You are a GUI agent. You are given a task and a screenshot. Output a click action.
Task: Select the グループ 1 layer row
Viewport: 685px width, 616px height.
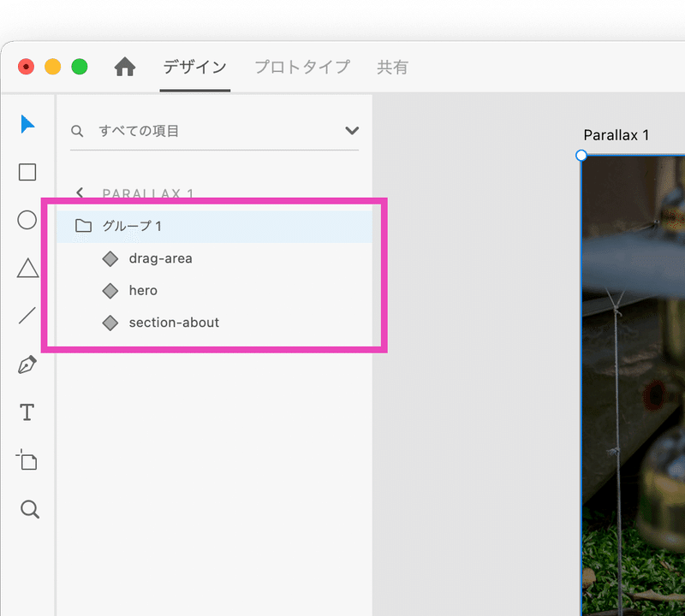pyautogui.click(x=215, y=227)
